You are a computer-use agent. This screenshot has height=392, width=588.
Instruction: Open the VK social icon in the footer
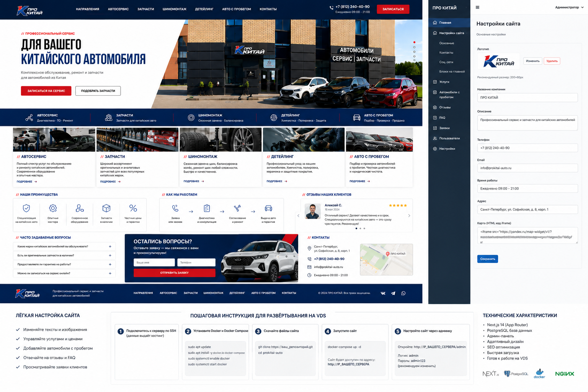coord(383,293)
